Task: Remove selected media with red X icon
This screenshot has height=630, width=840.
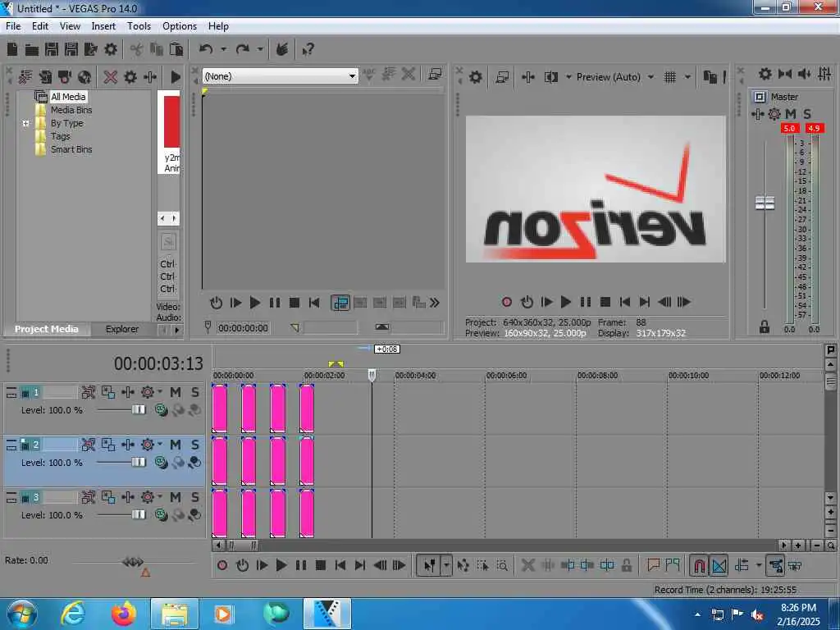Action: coord(111,77)
